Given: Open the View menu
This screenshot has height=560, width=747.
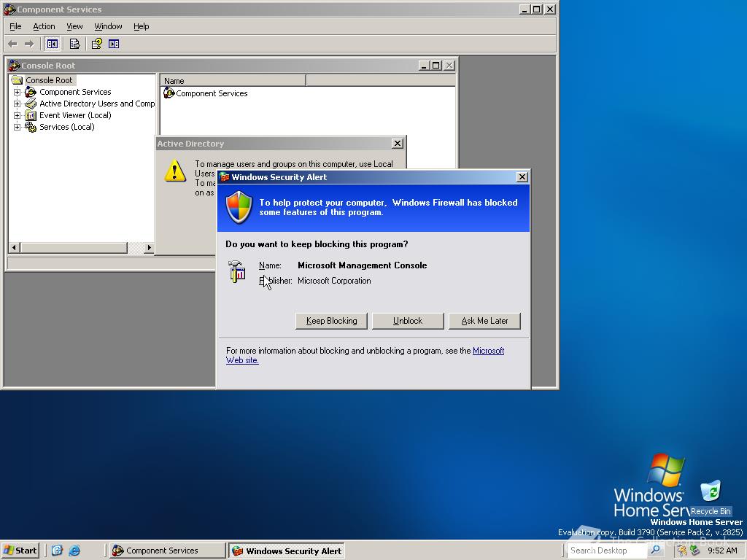Looking at the screenshot, I should pos(74,26).
